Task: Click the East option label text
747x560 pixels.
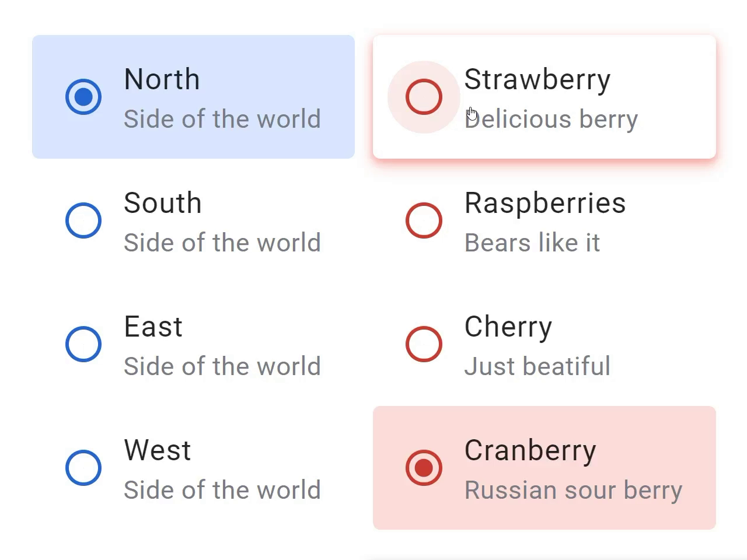Action: pyautogui.click(x=153, y=327)
